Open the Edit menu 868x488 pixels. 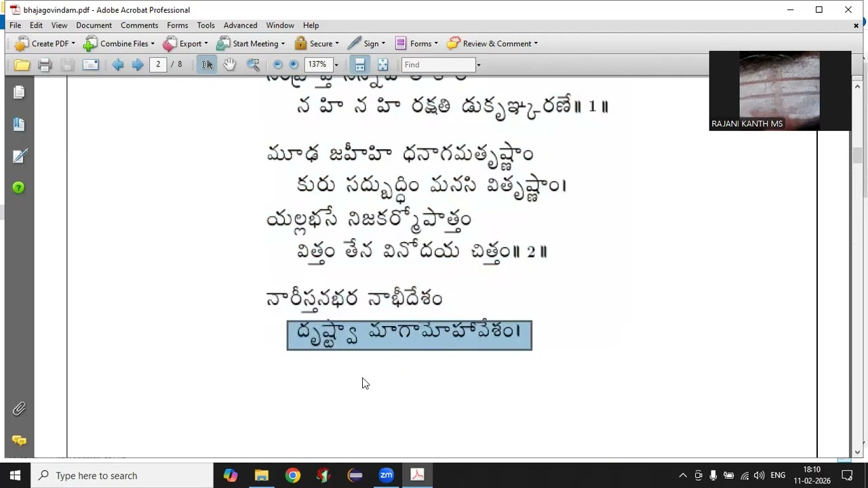[x=36, y=25]
